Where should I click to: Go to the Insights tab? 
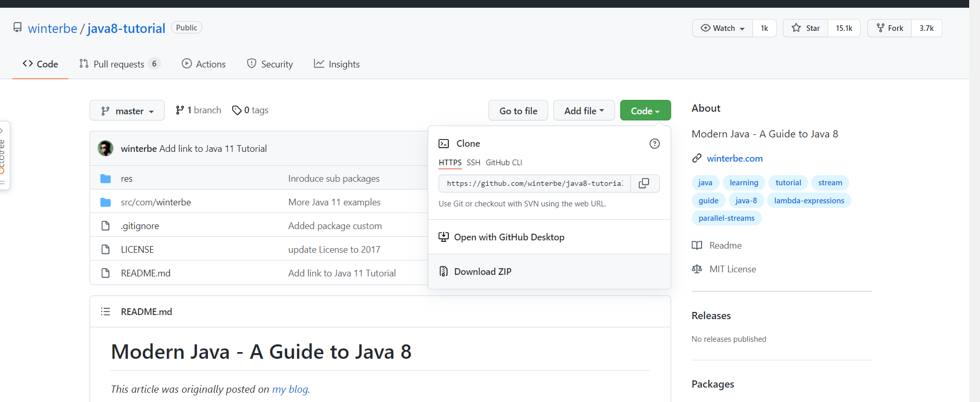[337, 64]
